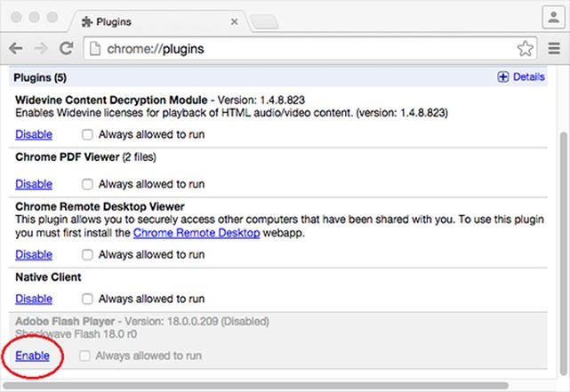
Task: Check Always allowed for Native Client
Action: pyautogui.click(x=87, y=299)
